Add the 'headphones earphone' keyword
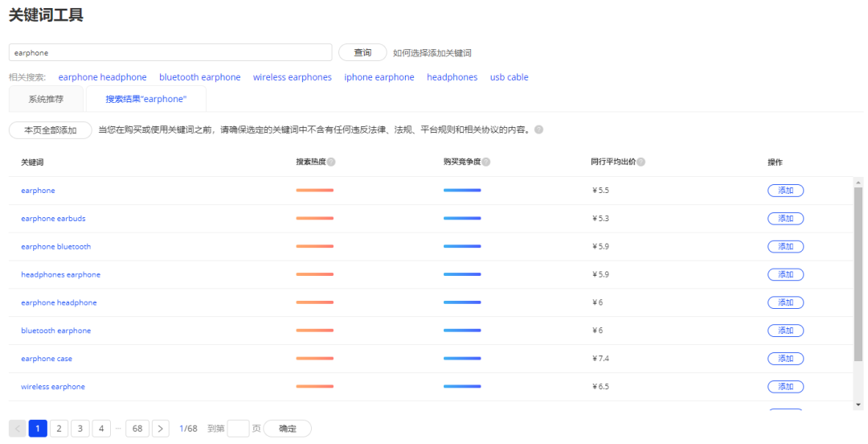868x444 pixels. (x=785, y=274)
